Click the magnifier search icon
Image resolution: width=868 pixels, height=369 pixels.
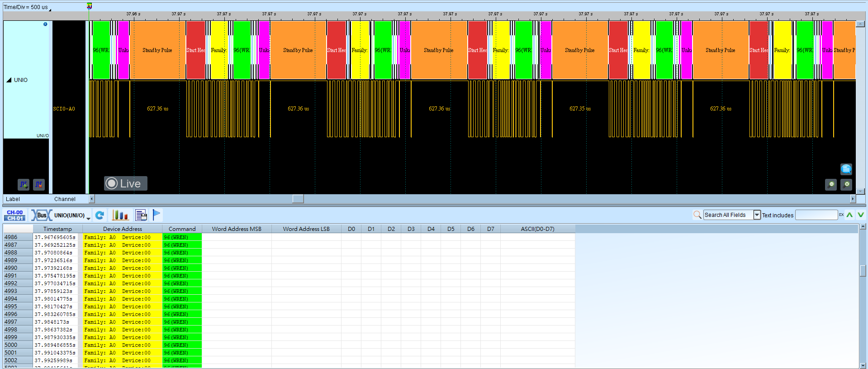pyautogui.click(x=697, y=215)
